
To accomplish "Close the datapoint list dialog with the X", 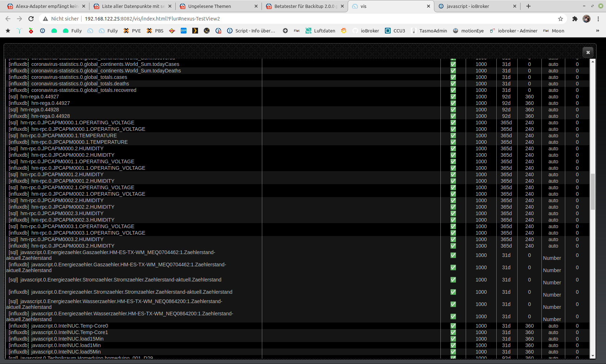I will coord(588,52).
